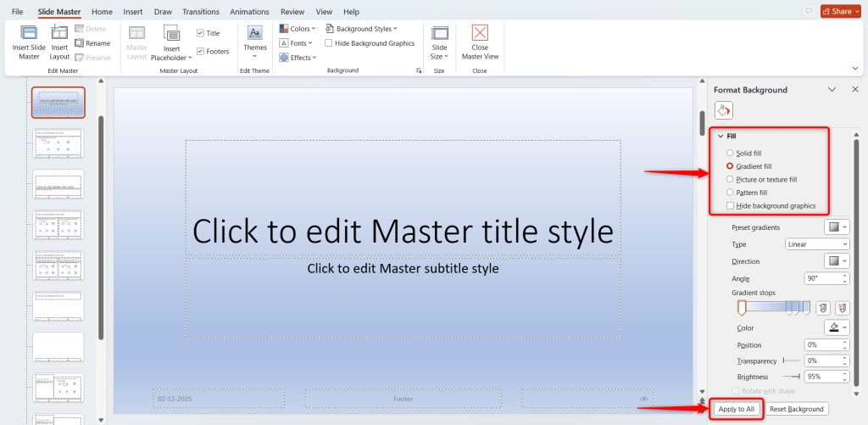The image size is (868, 425).
Task: Open the gradient Type Linear dropdown
Action: (817, 244)
